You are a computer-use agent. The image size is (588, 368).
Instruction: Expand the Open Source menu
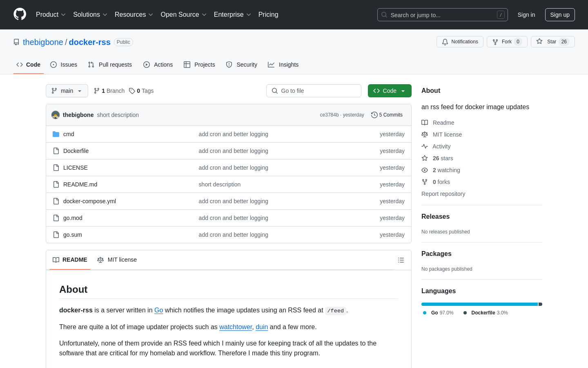click(x=183, y=15)
